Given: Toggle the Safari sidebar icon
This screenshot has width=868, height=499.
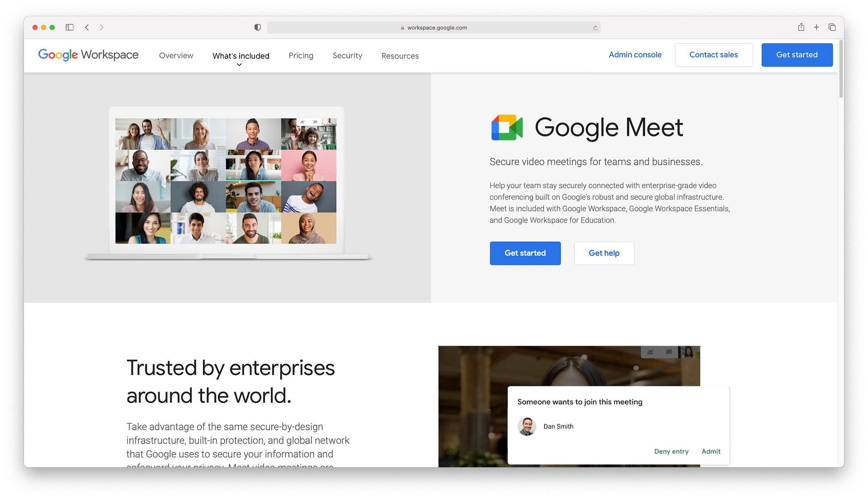Looking at the screenshot, I should point(70,27).
